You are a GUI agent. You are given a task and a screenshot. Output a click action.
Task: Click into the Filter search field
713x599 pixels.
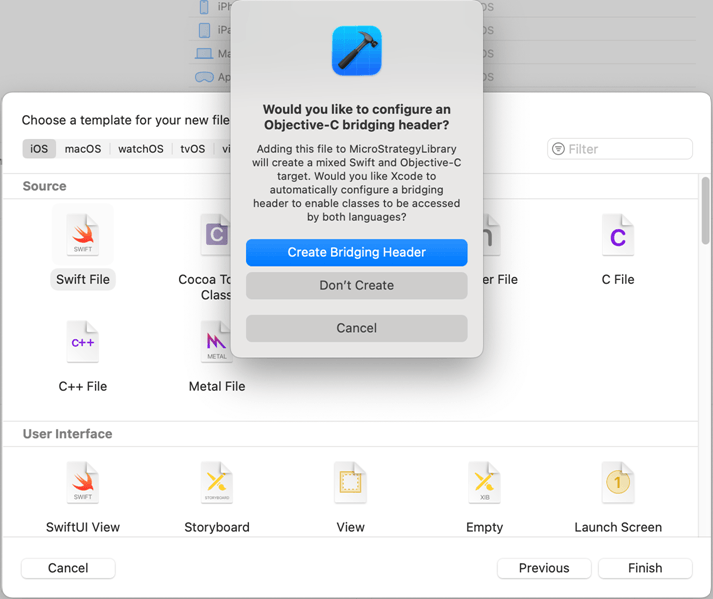click(x=620, y=149)
